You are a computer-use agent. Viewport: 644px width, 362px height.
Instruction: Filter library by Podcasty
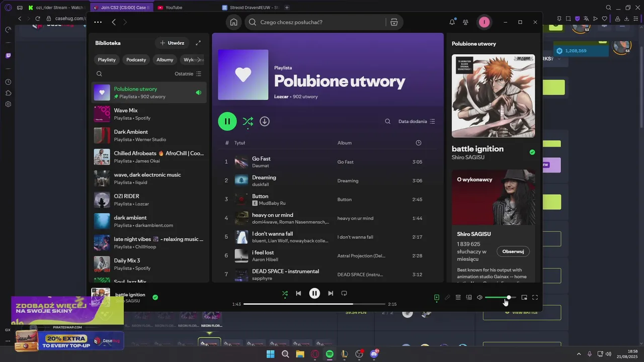136,59
